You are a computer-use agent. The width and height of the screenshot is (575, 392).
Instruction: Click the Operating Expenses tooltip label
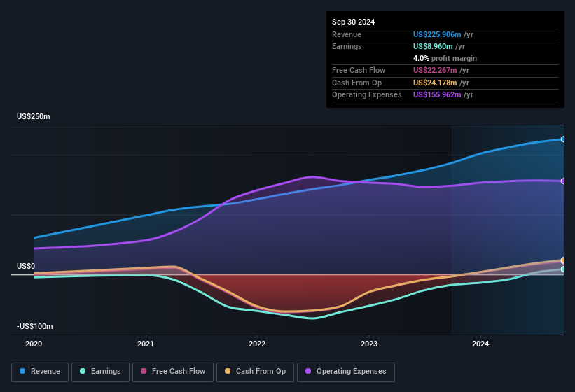[367, 95]
